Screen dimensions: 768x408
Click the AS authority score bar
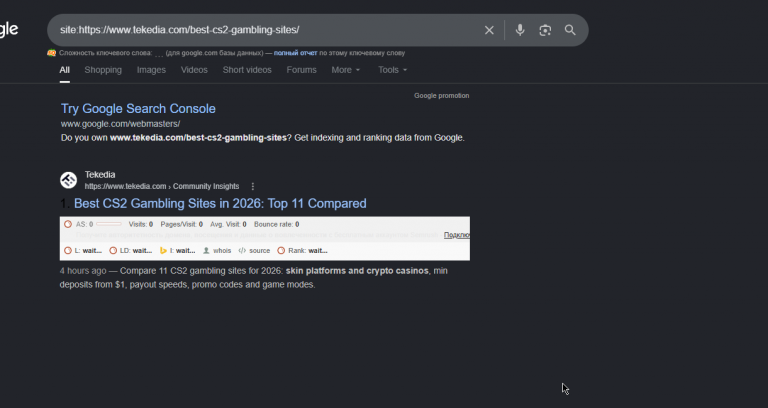[109, 224]
